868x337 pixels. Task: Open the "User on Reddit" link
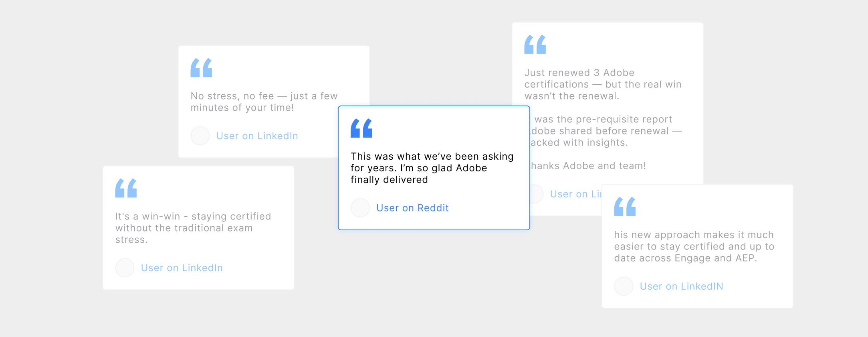(x=412, y=208)
